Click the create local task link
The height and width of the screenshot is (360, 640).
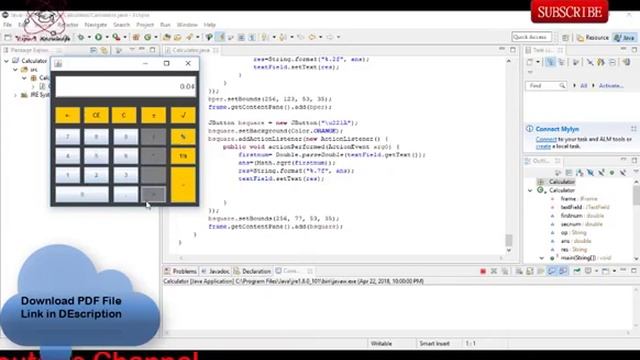[x=543, y=146]
